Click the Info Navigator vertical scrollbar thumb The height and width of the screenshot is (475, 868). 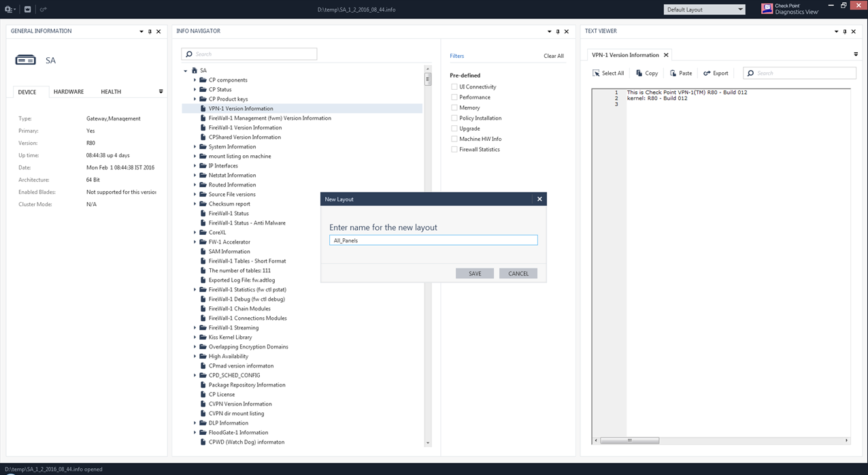[x=428, y=80]
